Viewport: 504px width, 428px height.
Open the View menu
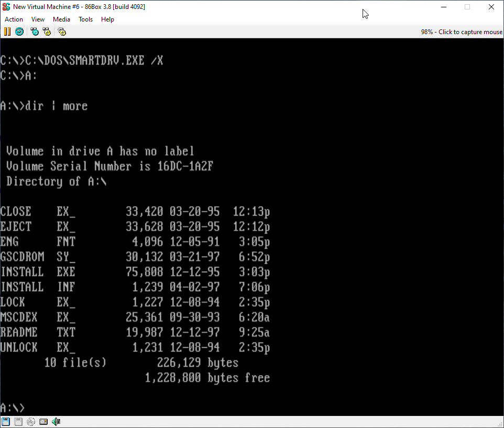pyautogui.click(x=38, y=19)
